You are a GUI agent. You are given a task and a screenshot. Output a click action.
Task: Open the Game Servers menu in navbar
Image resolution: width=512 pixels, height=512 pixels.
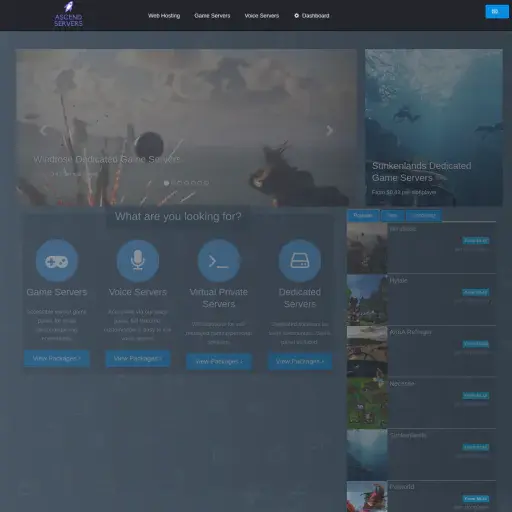pos(212,16)
